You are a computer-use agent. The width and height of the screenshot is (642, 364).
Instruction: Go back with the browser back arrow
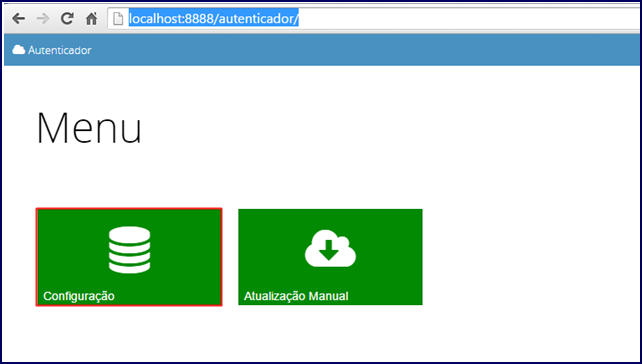click(x=18, y=19)
